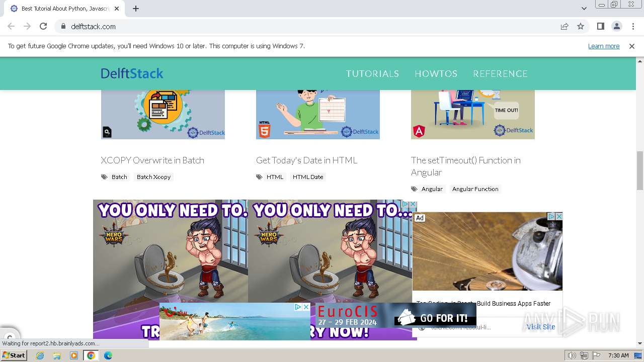Open the Chrome profile avatar

coord(617,26)
